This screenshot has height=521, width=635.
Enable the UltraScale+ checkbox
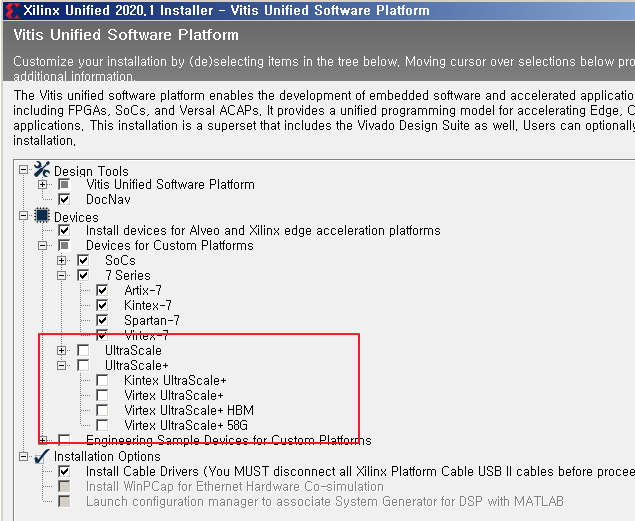tap(83, 366)
